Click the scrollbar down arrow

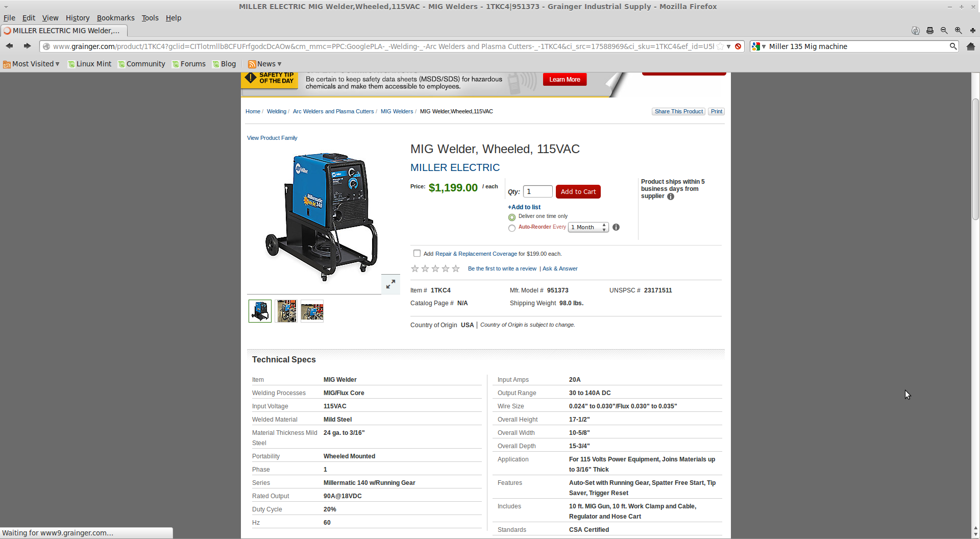pyautogui.click(x=975, y=534)
